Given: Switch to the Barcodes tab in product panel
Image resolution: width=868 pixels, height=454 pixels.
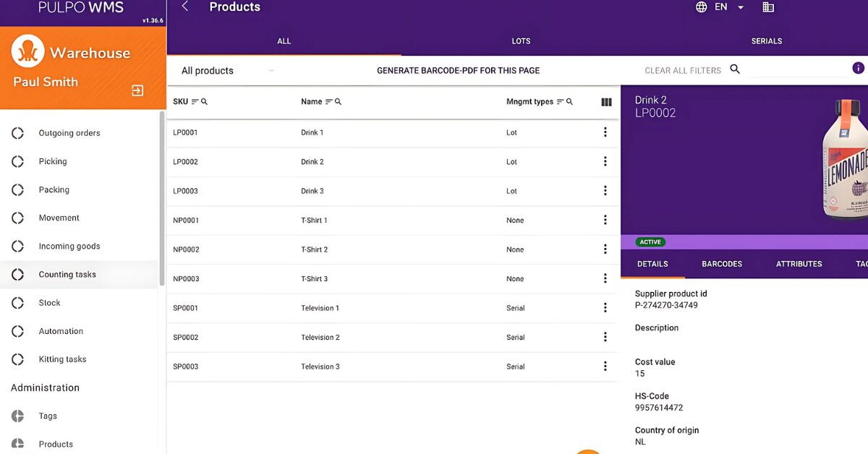Looking at the screenshot, I should click(x=721, y=264).
